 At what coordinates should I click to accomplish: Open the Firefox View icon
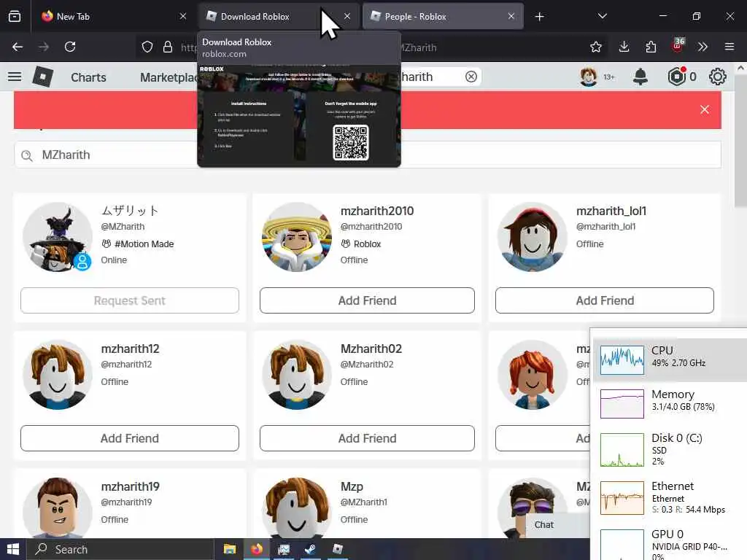click(15, 16)
